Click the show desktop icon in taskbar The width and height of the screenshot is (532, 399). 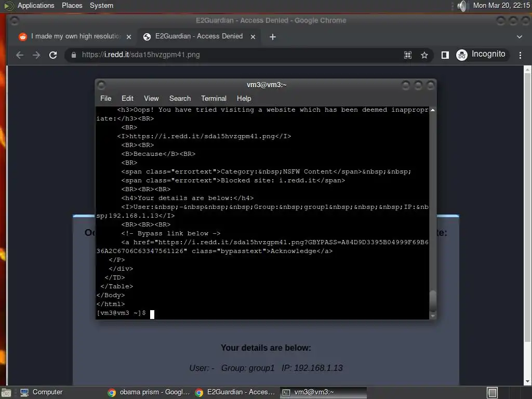pyautogui.click(x=6, y=393)
